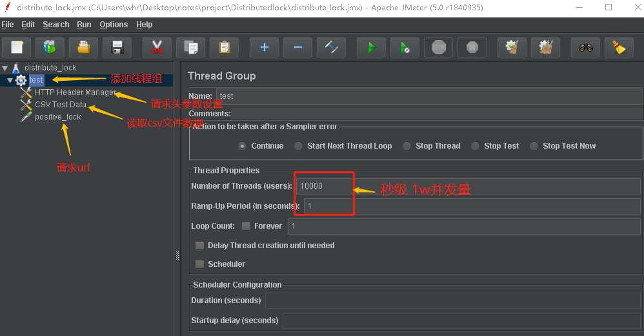Start test with no pauses icon
644x336 pixels.
coord(405,47)
